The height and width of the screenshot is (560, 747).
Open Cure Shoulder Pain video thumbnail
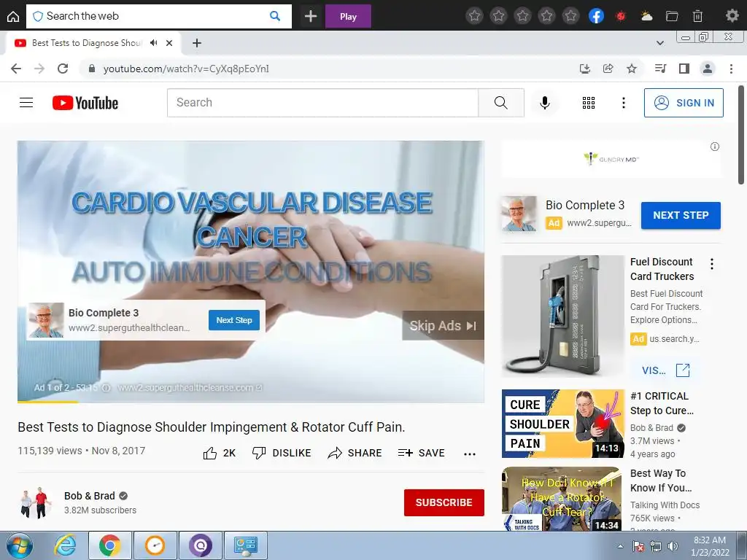click(562, 424)
